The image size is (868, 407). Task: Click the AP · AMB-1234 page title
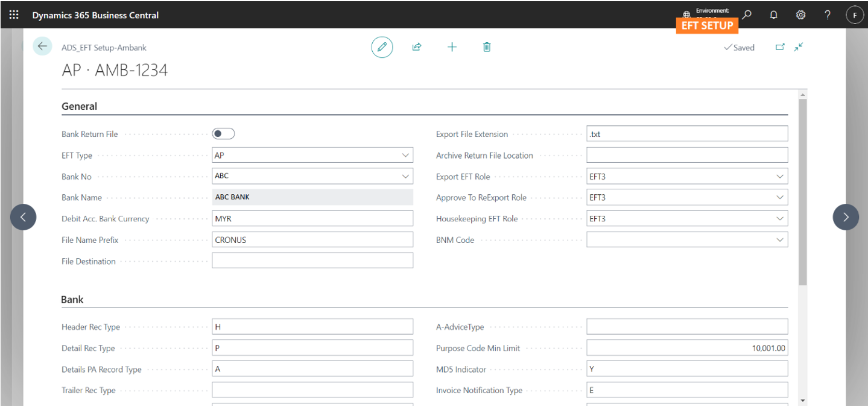[x=115, y=70]
